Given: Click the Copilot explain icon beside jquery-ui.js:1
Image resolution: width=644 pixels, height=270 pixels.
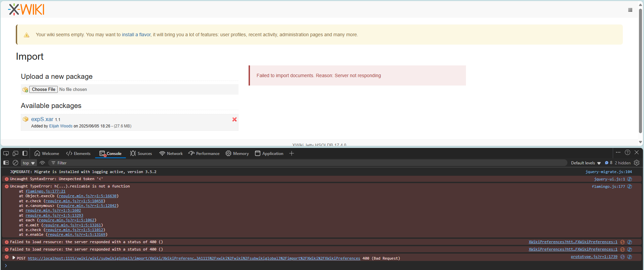Looking at the screenshot, I should pos(630,179).
